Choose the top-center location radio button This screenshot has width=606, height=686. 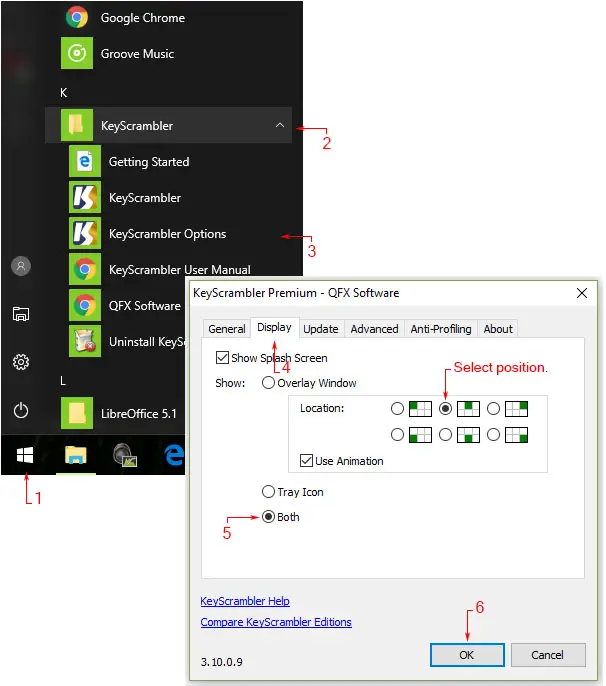tap(445, 409)
